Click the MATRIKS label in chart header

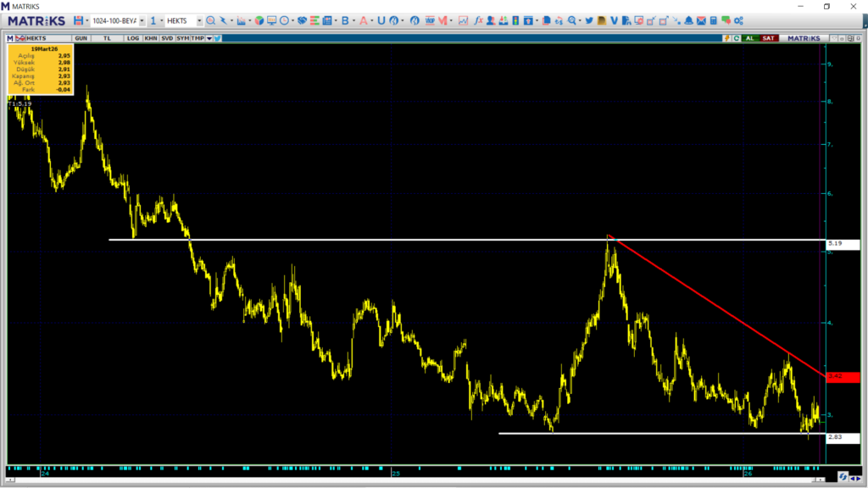click(804, 38)
